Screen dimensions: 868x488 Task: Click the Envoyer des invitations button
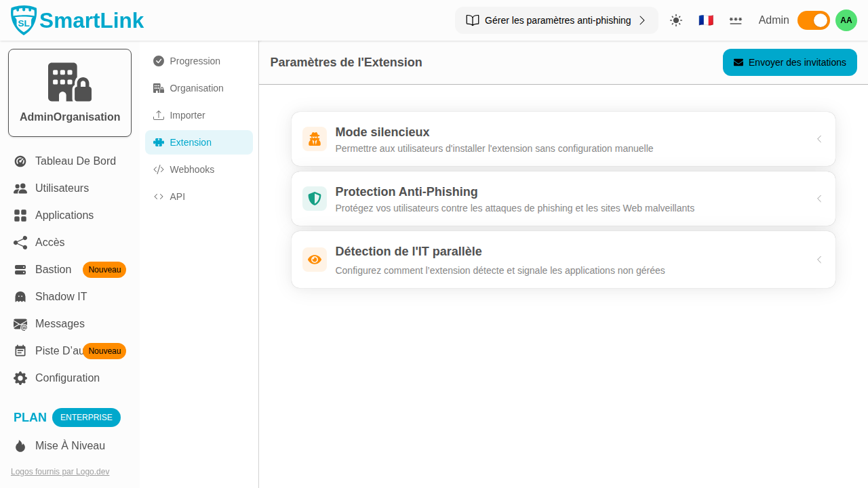tap(789, 62)
